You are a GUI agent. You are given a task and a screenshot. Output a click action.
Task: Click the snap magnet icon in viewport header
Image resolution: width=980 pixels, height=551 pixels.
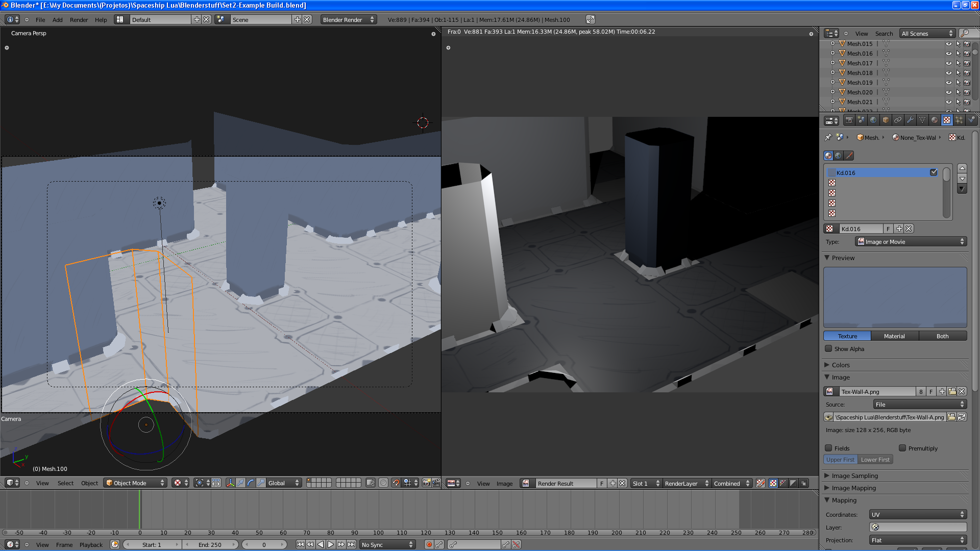pos(396,483)
